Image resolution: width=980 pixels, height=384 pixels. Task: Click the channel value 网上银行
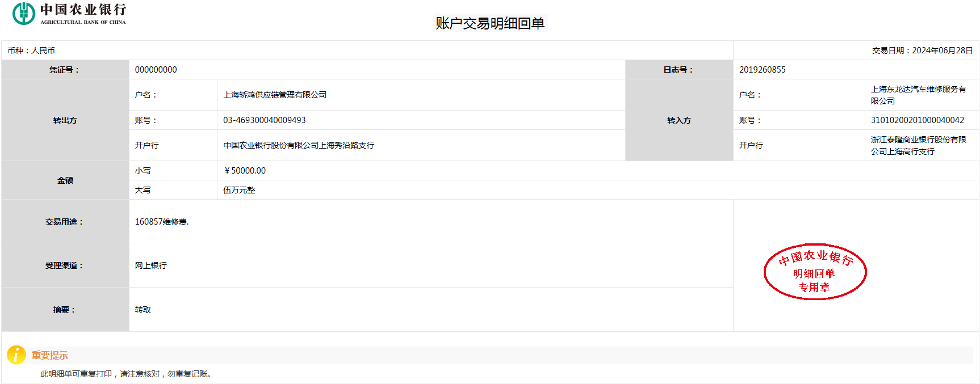[x=150, y=265]
